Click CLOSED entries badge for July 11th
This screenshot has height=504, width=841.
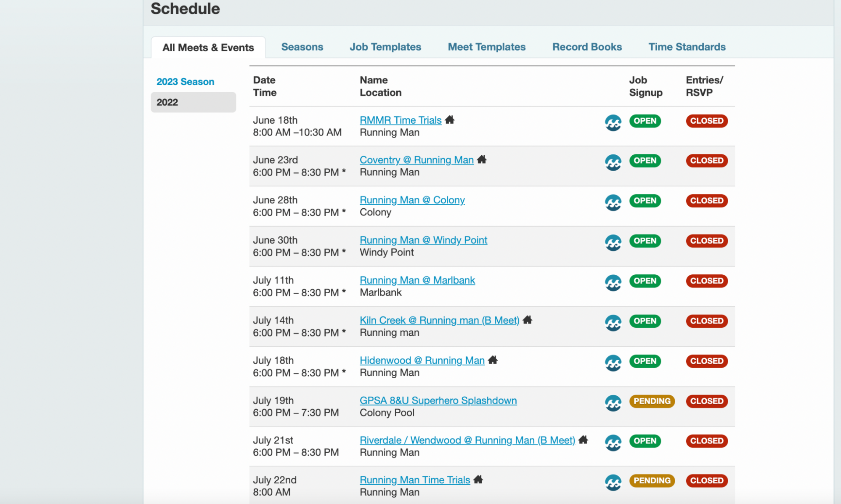pos(706,281)
